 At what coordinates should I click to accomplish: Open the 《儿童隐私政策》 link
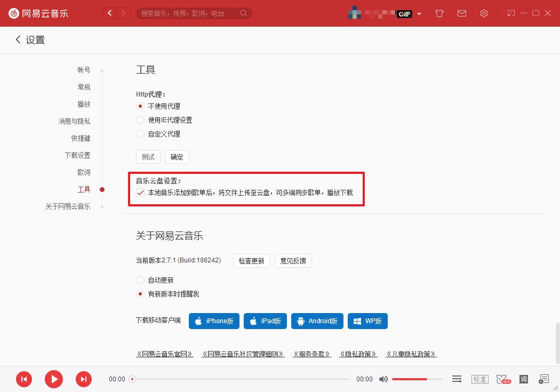point(411,354)
